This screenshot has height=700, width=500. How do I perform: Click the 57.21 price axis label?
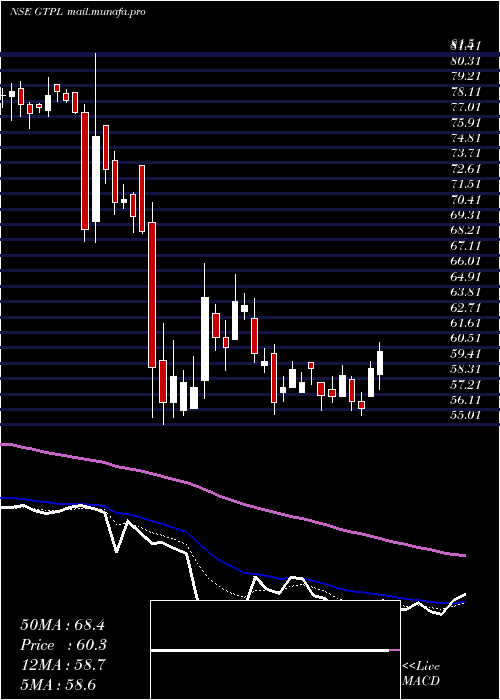tap(466, 384)
